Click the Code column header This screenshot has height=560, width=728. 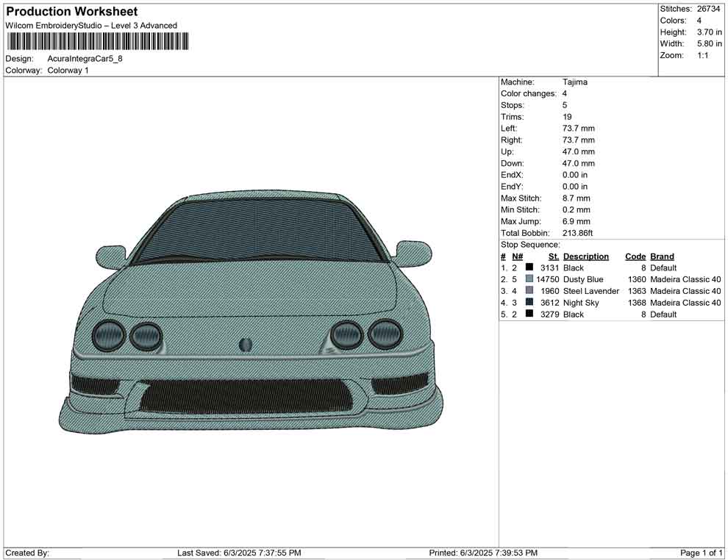tap(635, 256)
